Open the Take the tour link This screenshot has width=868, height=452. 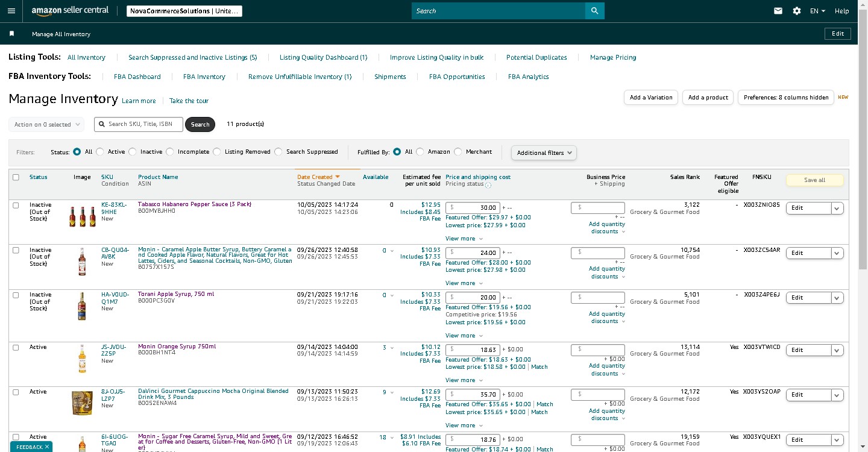[x=189, y=101]
